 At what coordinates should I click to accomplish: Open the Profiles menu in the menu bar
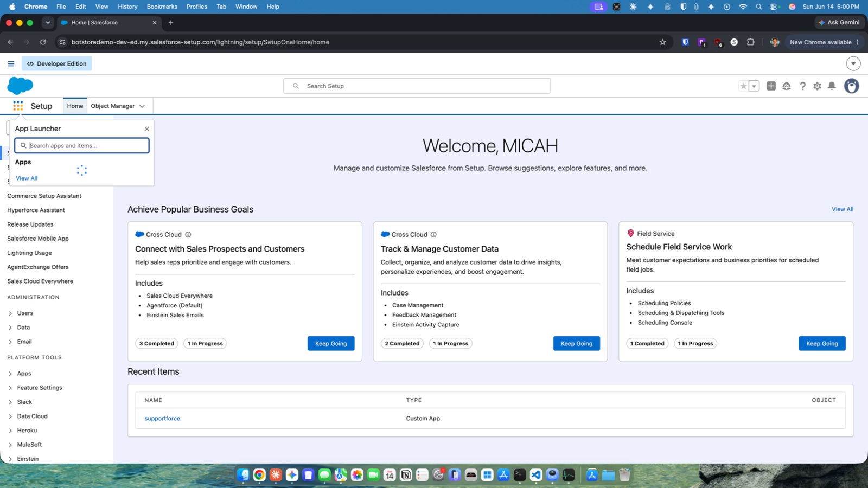(x=197, y=7)
